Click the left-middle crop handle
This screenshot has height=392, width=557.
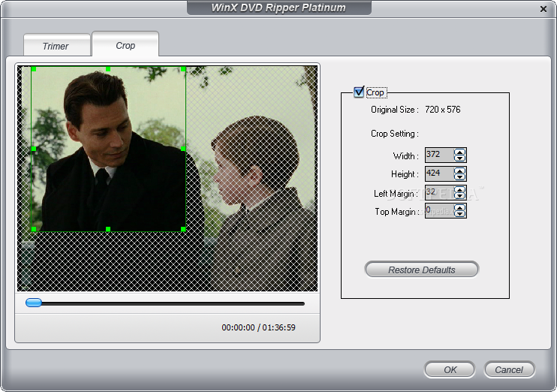pos(34,149)
